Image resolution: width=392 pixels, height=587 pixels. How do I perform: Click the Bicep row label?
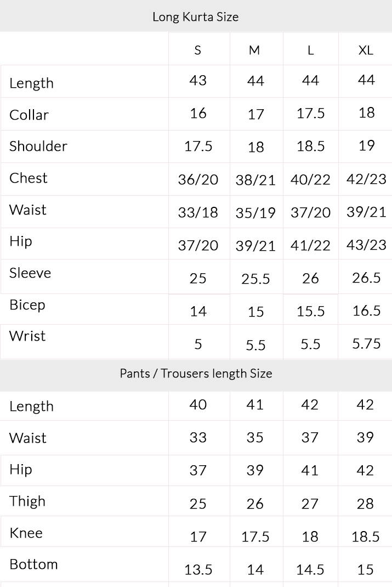pos(27,305)
